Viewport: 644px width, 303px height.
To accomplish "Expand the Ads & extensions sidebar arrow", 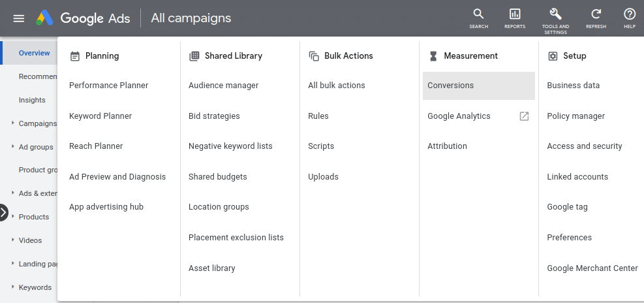I will [x=13, y=193].
